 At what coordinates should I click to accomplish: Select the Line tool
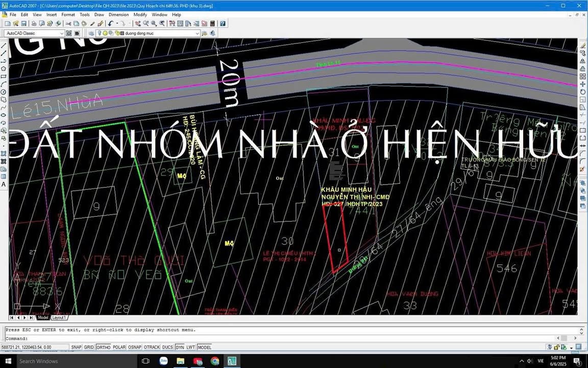click(x=4, y=45)
